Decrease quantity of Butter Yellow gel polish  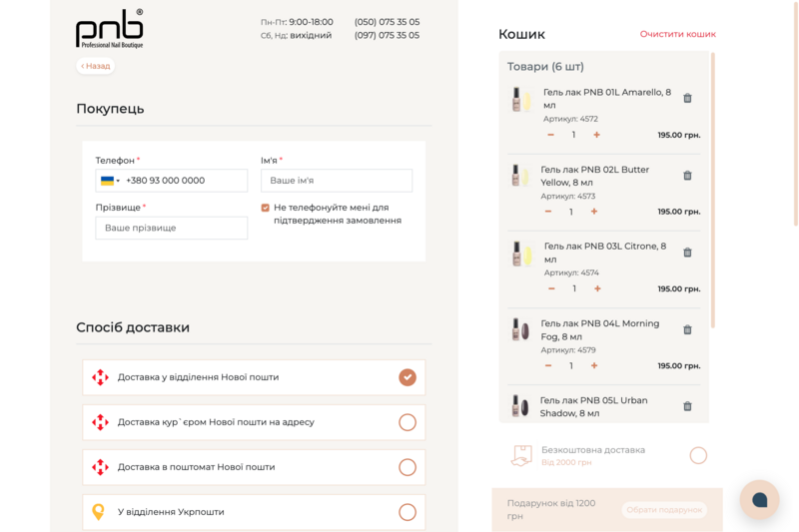[x=548, y=212]
